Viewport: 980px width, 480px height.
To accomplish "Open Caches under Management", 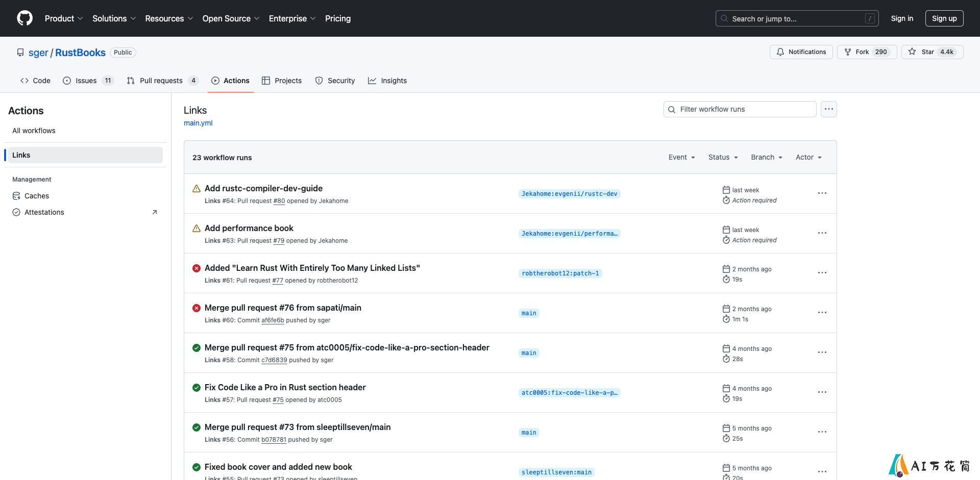I will 85,196.
